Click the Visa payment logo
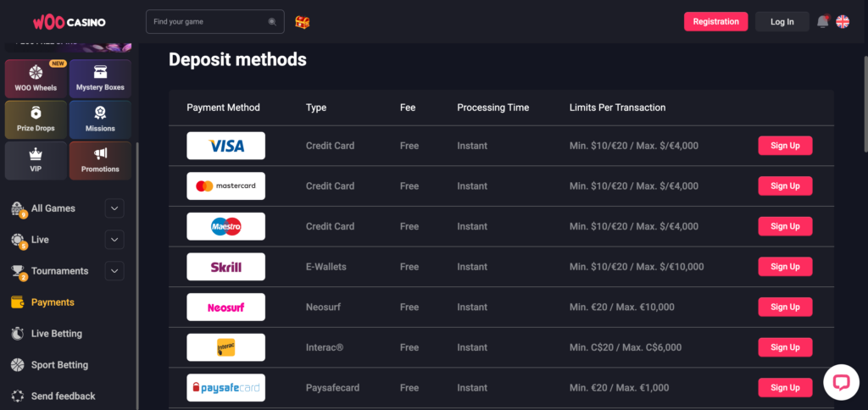This screenshot has height=410, width=868. point(225,146)
